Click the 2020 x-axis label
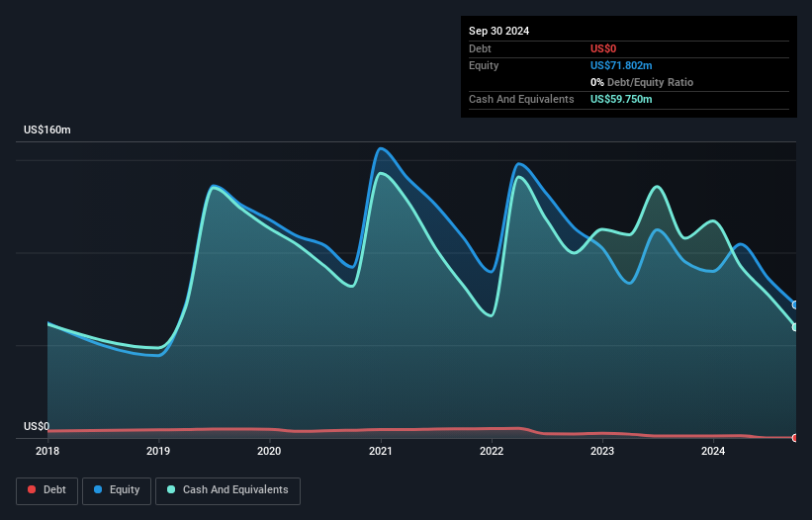 (269, 451)
